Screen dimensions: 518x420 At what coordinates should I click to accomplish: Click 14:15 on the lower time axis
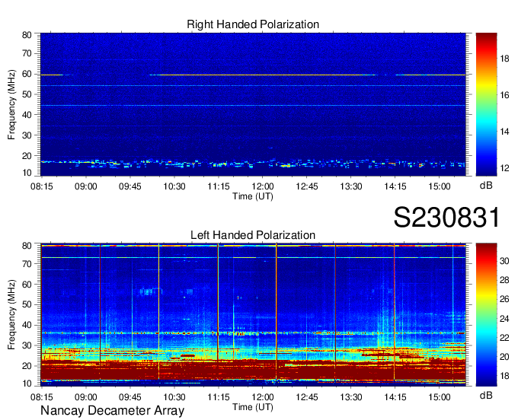(x=395, y=397)
